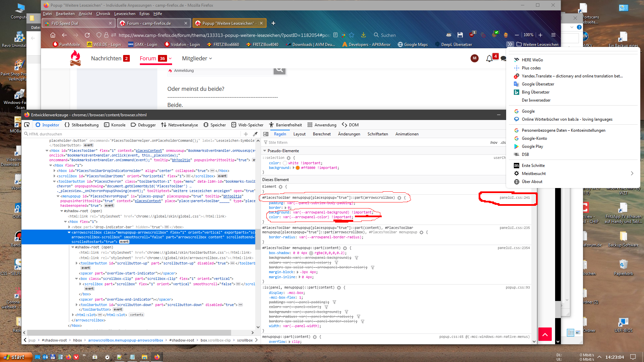The width and height of the screenshot is (644, 362).
Task: Open the forum notifications bell
Action: point(489,59)
